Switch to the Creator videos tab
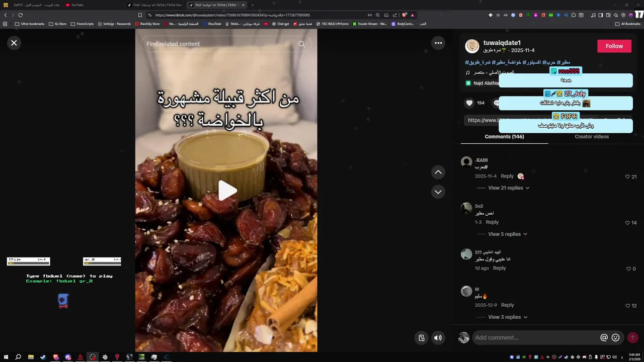This screenshot has width=644, height=362. [592, 137]
